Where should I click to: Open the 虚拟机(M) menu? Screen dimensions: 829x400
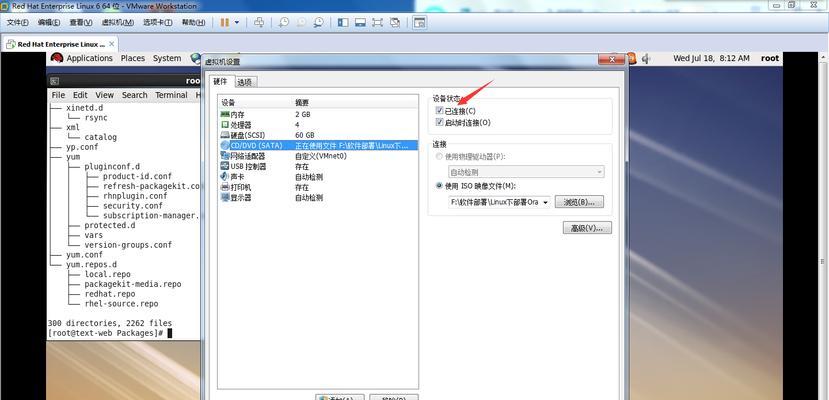[117, 22]
